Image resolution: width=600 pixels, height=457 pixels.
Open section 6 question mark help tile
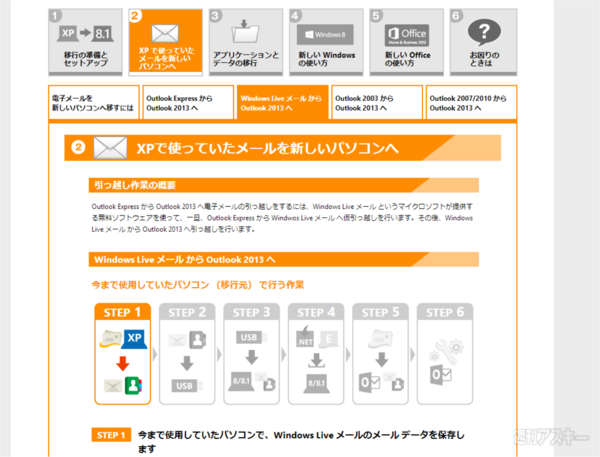pos(483,42)
